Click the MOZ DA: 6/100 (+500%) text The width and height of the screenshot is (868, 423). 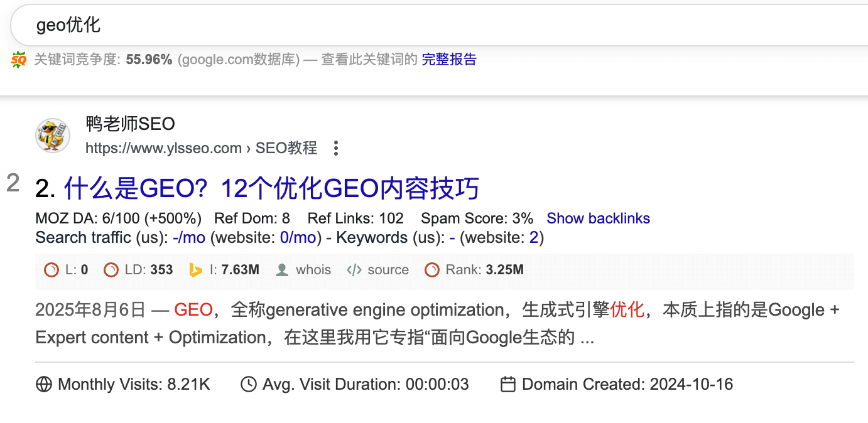click(x=119, y=218)
